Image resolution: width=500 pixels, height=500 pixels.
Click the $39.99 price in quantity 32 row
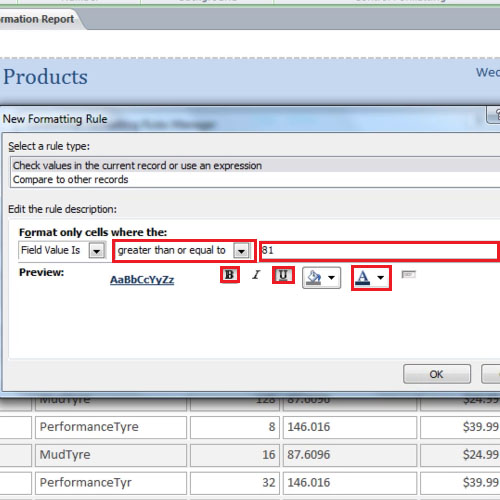460,482
